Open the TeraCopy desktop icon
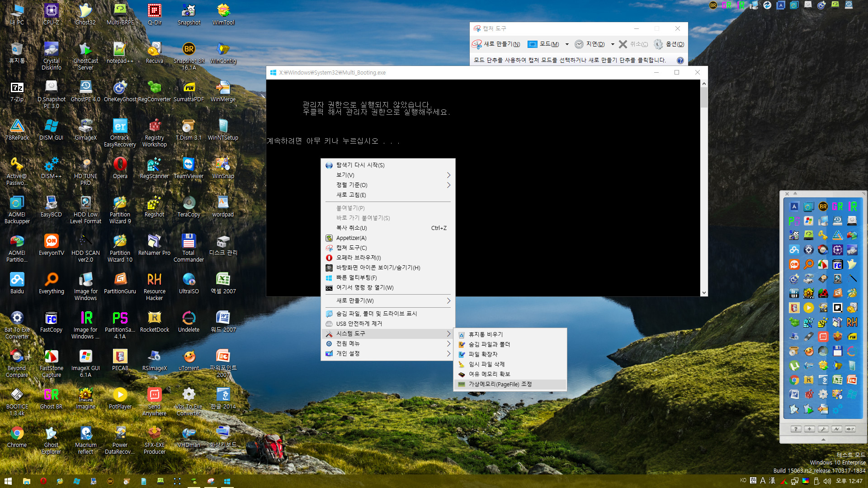This screenshot has width=868, height=488. tap(189, 206)
